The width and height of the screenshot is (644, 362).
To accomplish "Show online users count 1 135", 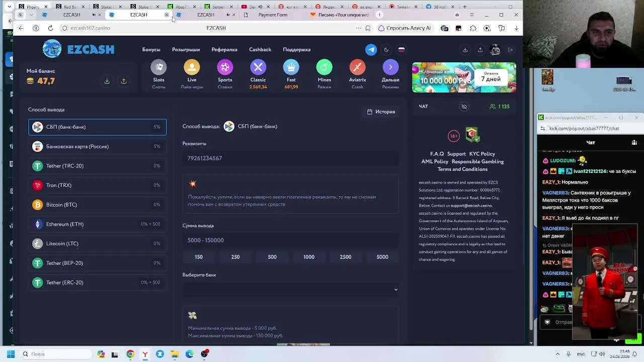I will tap(500, 107).
